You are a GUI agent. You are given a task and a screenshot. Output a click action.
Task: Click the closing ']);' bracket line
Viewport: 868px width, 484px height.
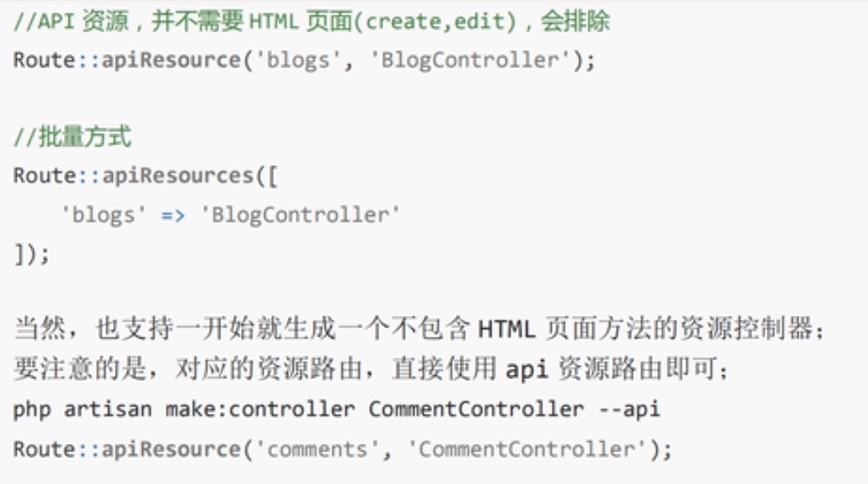click(x=32, y=254)
